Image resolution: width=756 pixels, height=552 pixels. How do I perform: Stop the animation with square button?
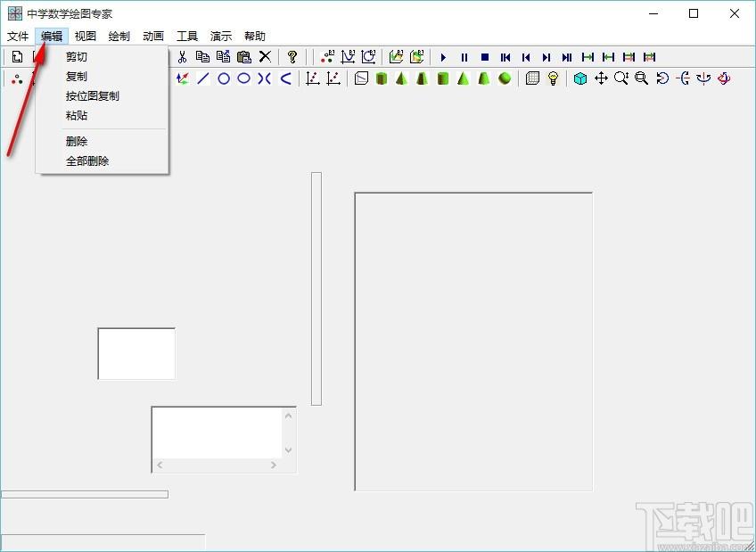coord(485,57)
